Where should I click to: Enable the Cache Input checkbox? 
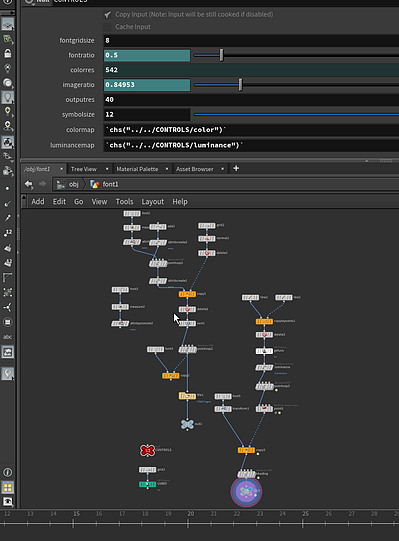click(x=107, y=27)
